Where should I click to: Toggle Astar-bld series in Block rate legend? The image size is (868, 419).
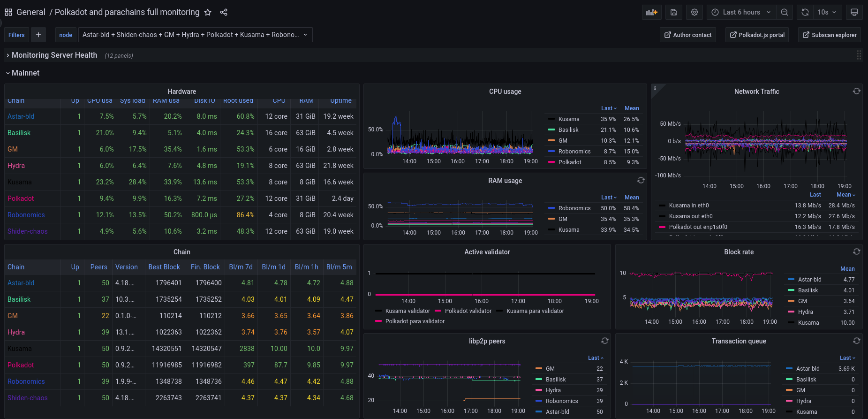pyautogui.click(x=809, y=280)
